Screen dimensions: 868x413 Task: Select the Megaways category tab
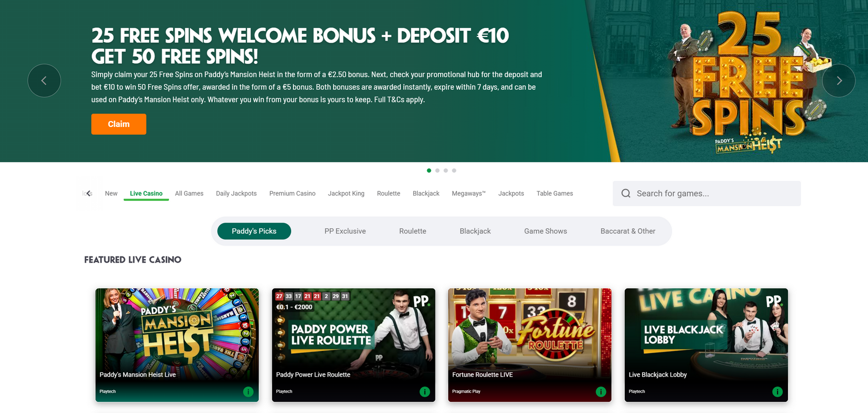point(469,193)
